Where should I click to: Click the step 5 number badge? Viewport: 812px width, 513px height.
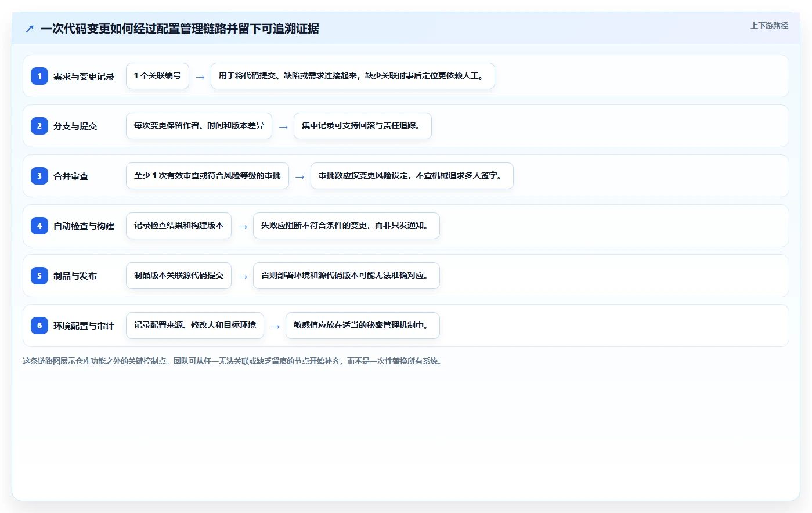(39, 276)
